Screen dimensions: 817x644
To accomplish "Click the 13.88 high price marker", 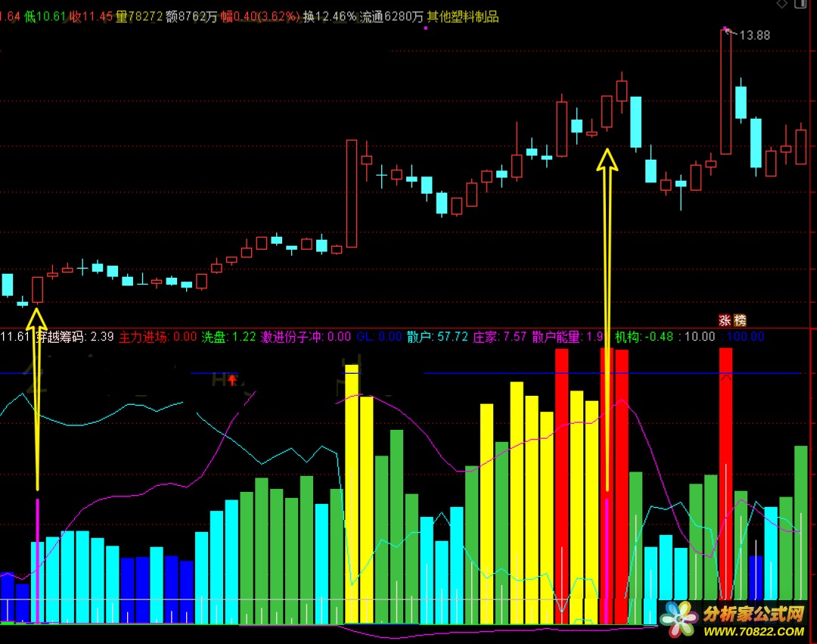I will [x=754, y=36].
